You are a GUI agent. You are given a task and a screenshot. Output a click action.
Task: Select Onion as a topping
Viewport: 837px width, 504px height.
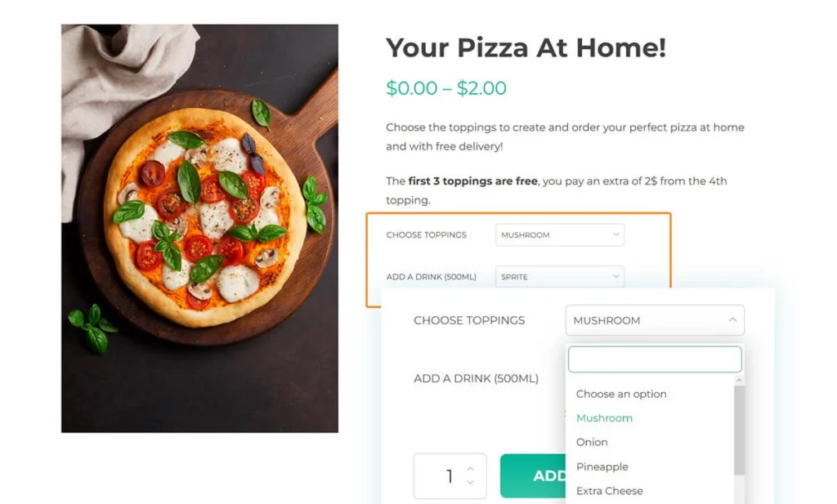[591, 442]
